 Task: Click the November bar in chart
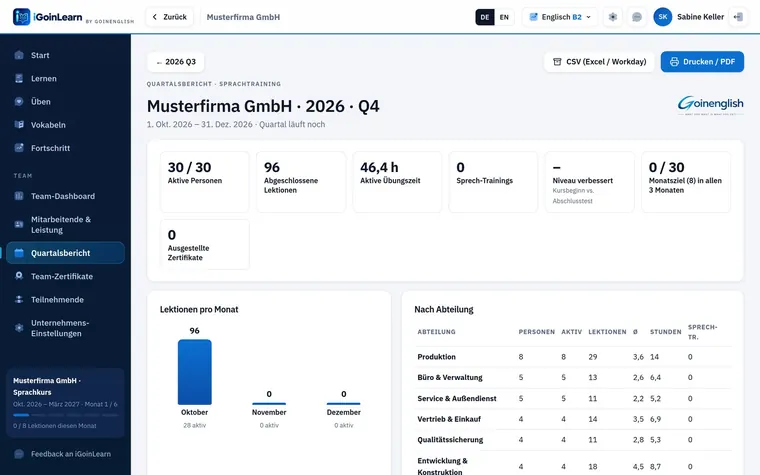[269, 403]
